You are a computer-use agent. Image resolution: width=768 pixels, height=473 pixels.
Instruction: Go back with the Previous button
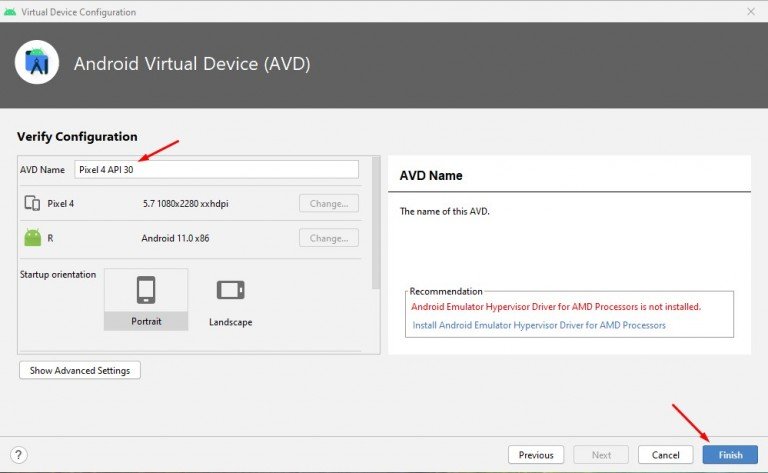[x=536, y=455]
